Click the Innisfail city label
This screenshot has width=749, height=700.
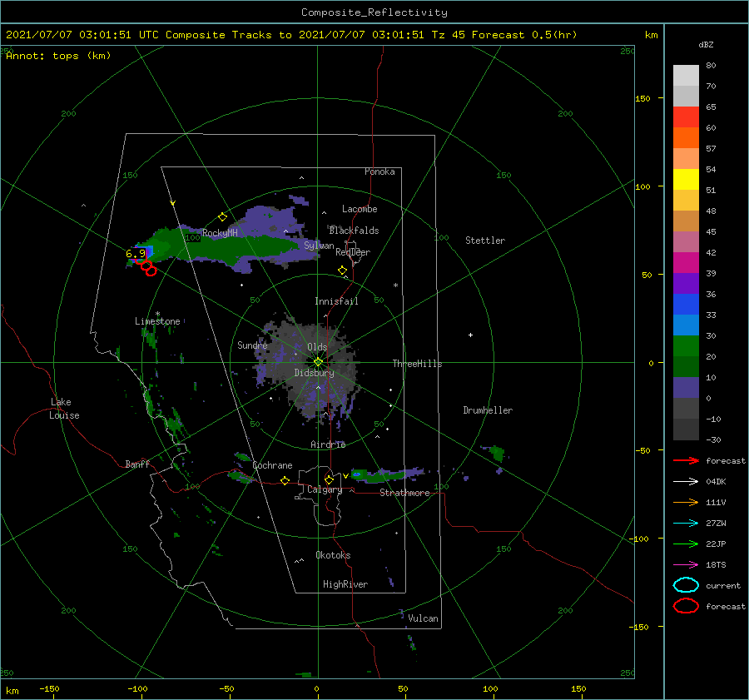(x=336, y=301)
